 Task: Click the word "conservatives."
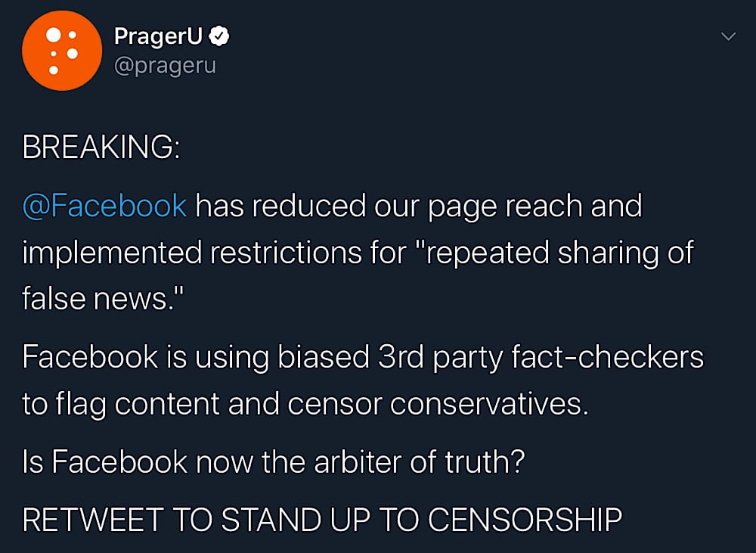(x=489, y=404)
